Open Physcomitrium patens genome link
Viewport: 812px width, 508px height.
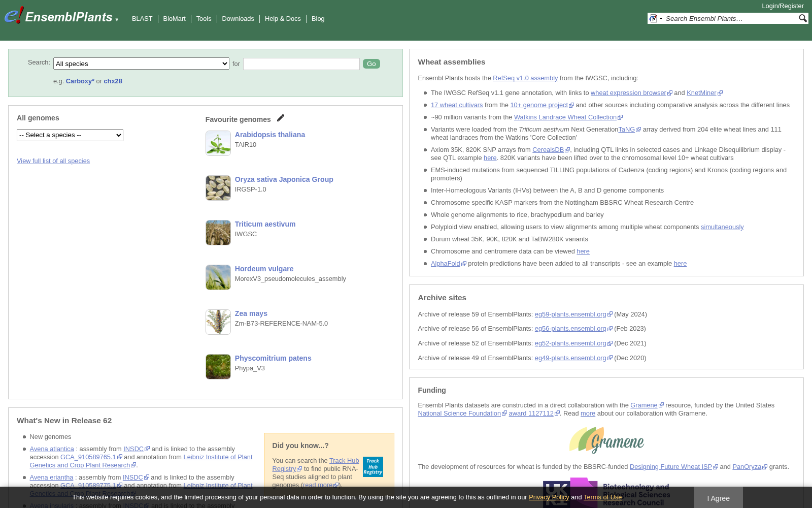pyautogui.click(x=273, y=358)
